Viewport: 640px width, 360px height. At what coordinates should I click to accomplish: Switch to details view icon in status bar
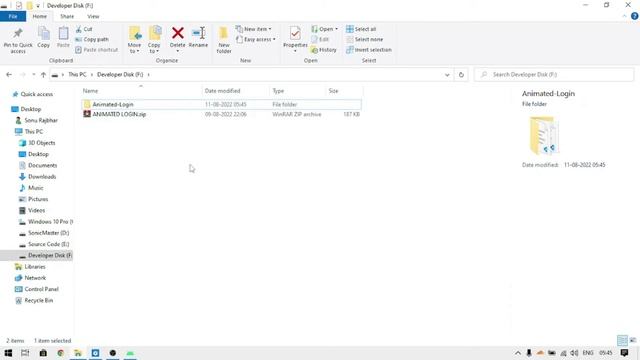[622, 340]
